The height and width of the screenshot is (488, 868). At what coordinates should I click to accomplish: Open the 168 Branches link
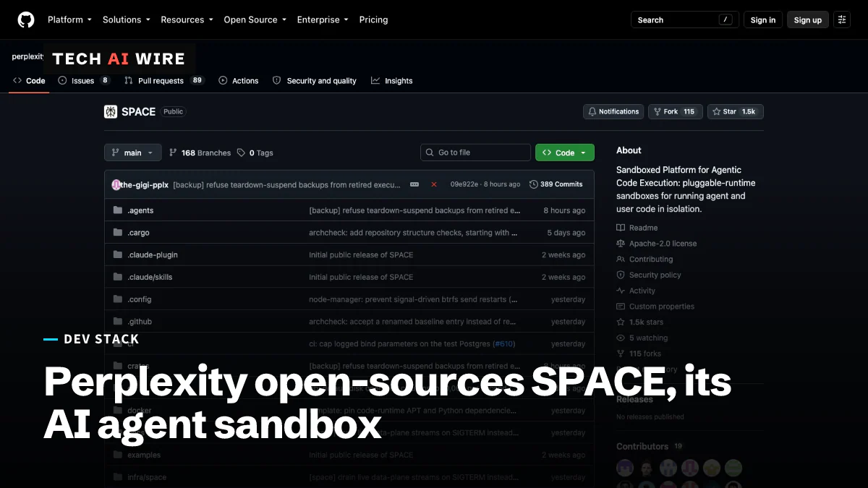(x=200, y=153)
